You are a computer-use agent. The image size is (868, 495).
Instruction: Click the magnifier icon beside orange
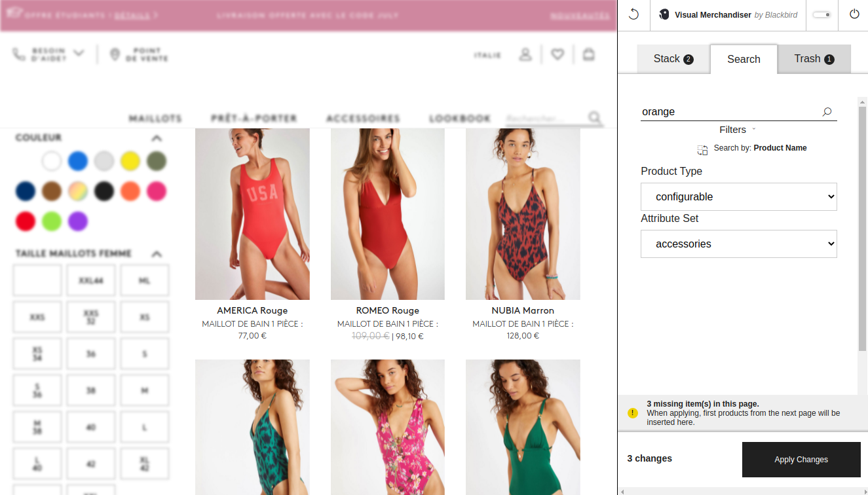point(827,112)
